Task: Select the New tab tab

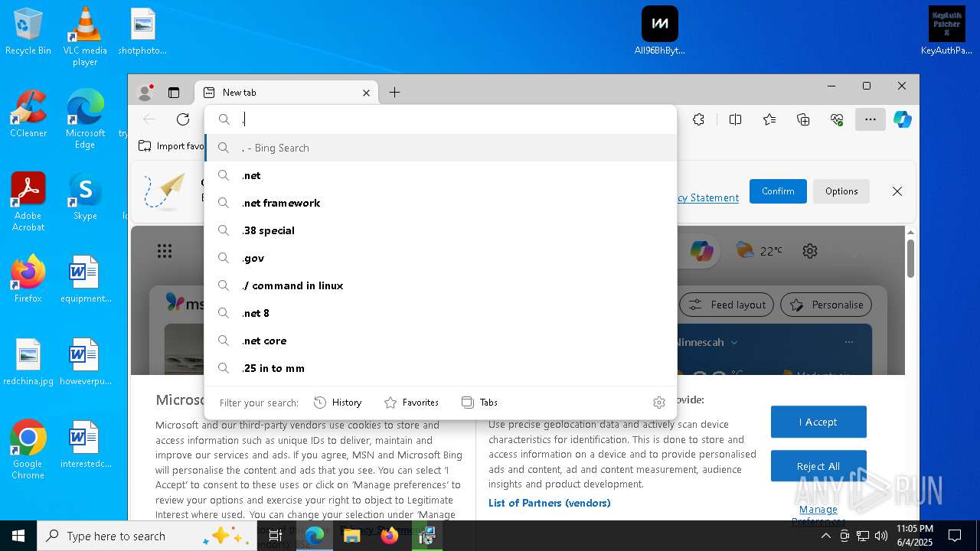Action: [x=286, y=93]
